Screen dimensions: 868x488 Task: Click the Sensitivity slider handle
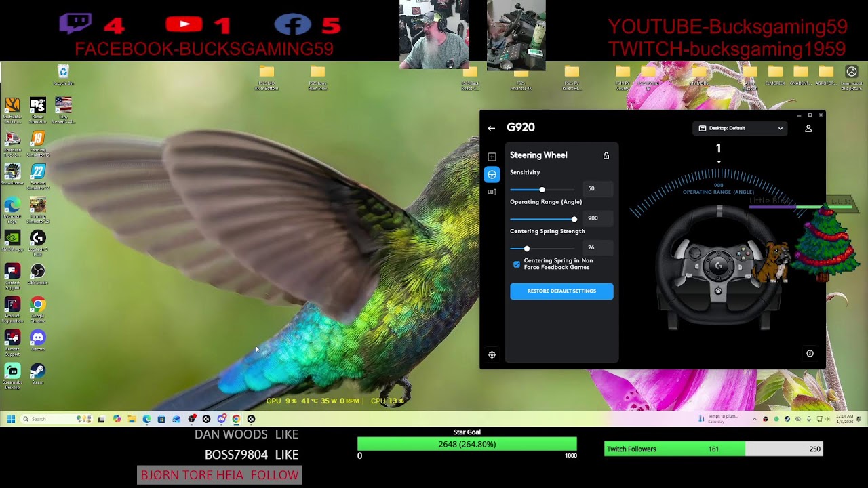click(542, 190)
